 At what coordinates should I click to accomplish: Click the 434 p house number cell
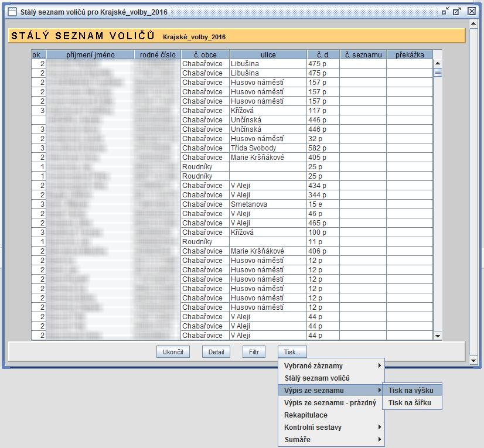tap(323, 185)
